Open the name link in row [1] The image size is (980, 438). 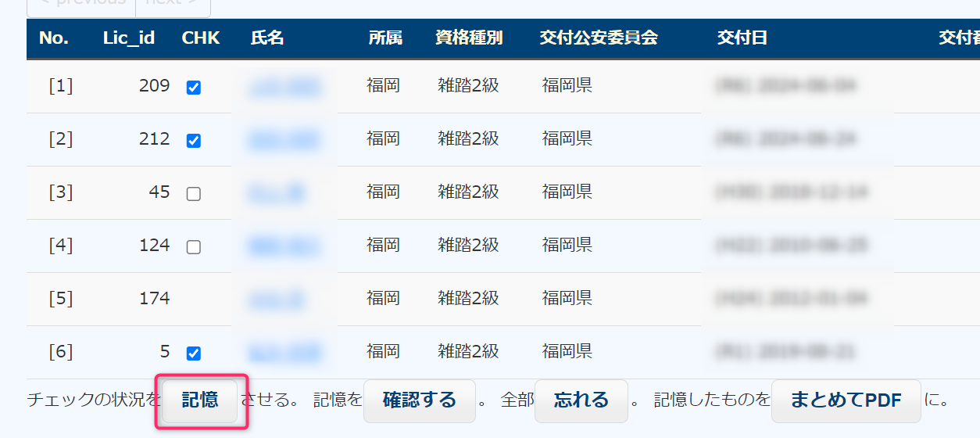[284, 87]
